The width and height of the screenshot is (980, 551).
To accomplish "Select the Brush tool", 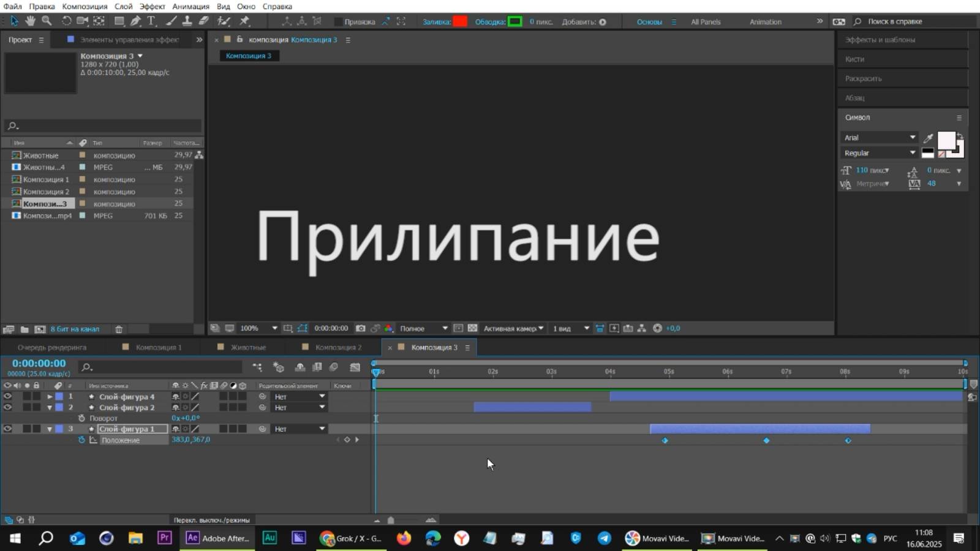I will click(x=170, y=21).
